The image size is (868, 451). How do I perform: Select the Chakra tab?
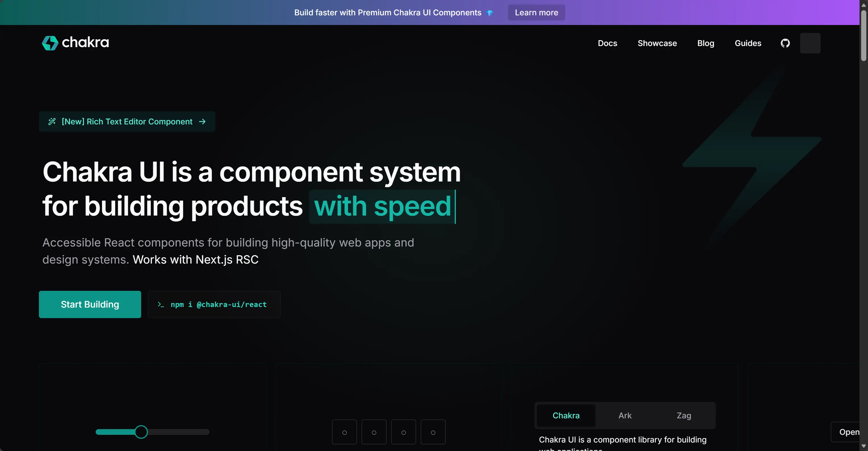tap(566, 415)
